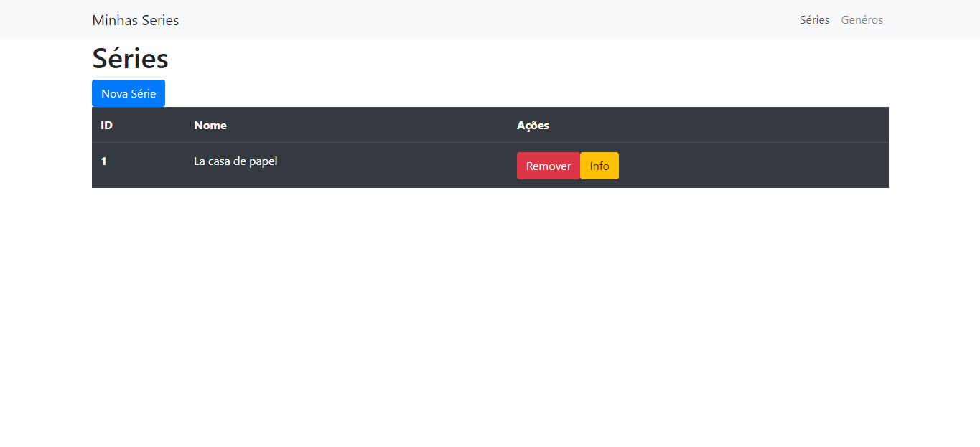Viewport: 980px width, 447px height.
Task: Return home via 'Minhas Series' title
Action: [135, 20]
